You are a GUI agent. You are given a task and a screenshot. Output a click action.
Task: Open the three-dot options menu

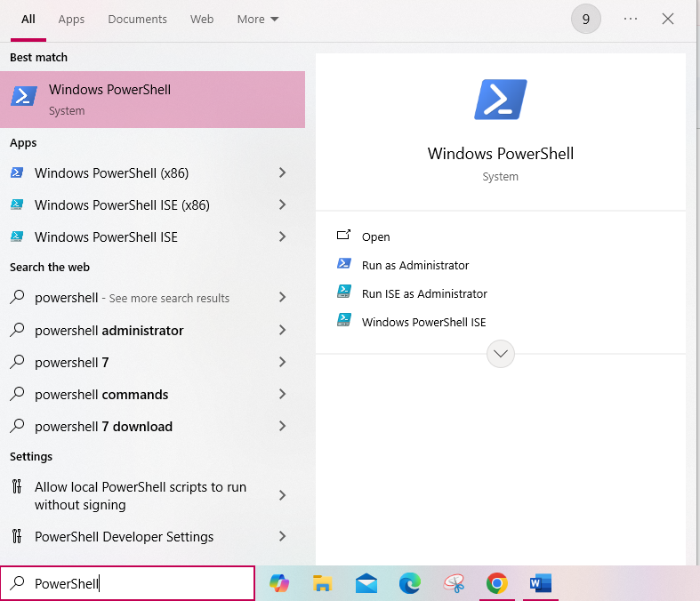pos(631,19)
